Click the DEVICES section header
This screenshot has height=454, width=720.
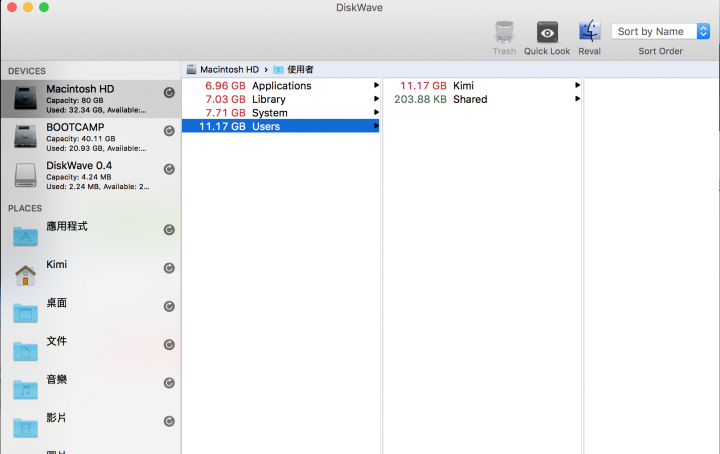click(x=27, y=71)
